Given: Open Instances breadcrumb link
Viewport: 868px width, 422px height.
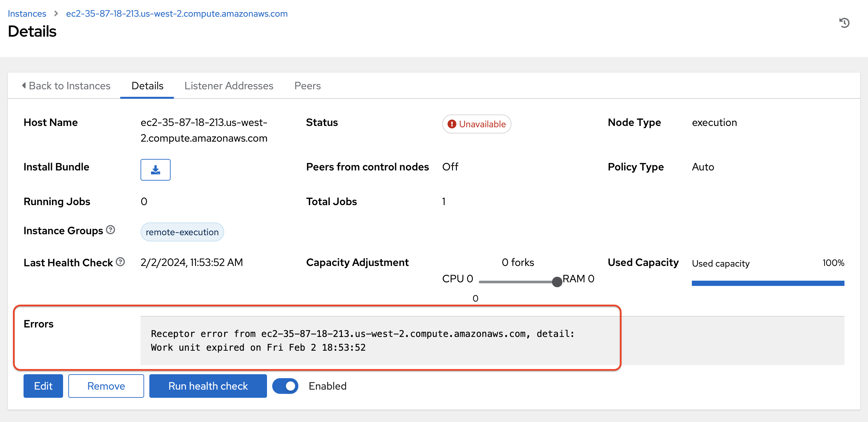Looking at the screenshot, I should point(27,13).
